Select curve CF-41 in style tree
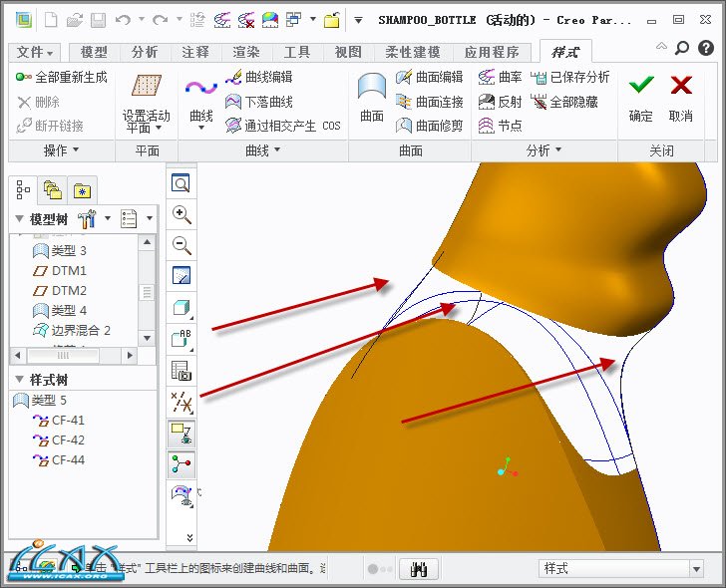The image size is (726, 588). [x=59, y=420]
